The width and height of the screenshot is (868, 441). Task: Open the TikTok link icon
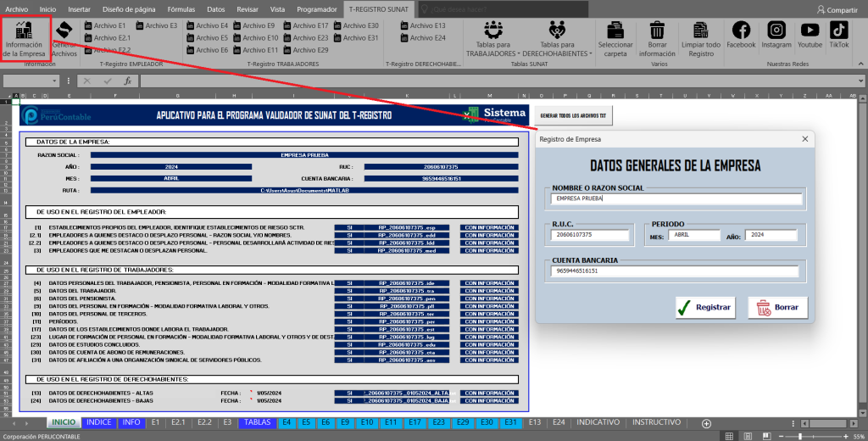pos(838,35)
